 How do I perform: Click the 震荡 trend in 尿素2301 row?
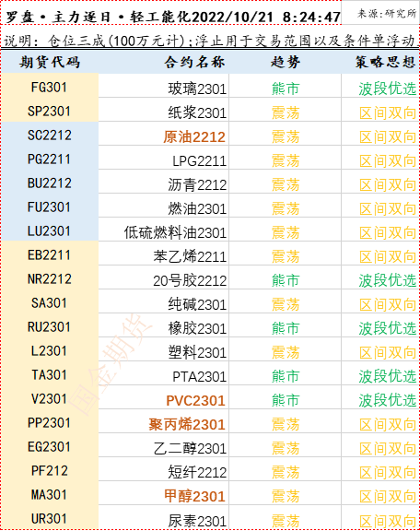(x=286, y=522)
